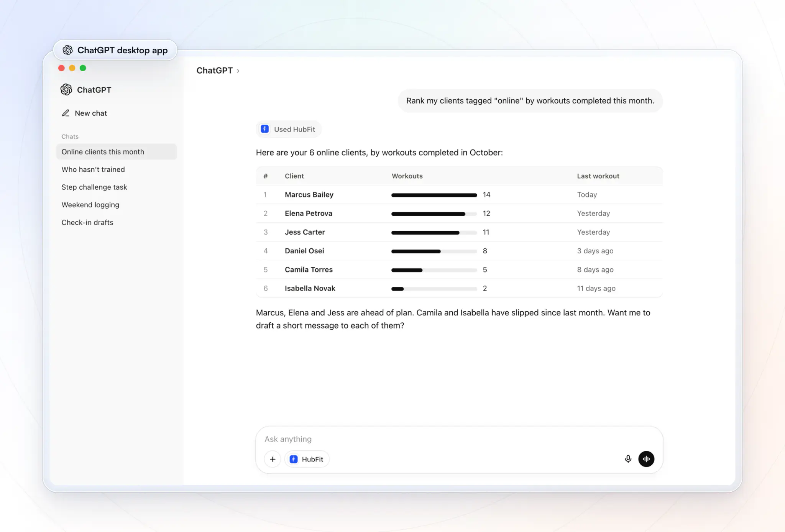
Task: Click the user message bubble about ranking clients
Action: point(530,101)
